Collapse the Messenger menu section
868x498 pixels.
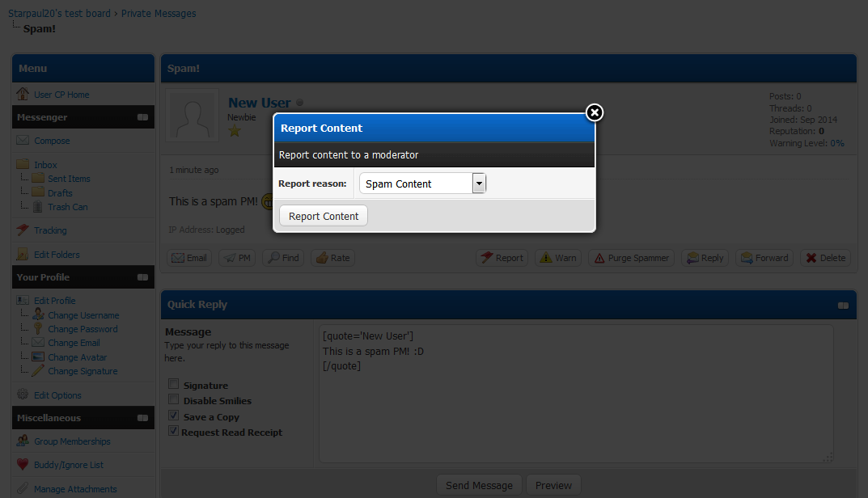[143, 116]
